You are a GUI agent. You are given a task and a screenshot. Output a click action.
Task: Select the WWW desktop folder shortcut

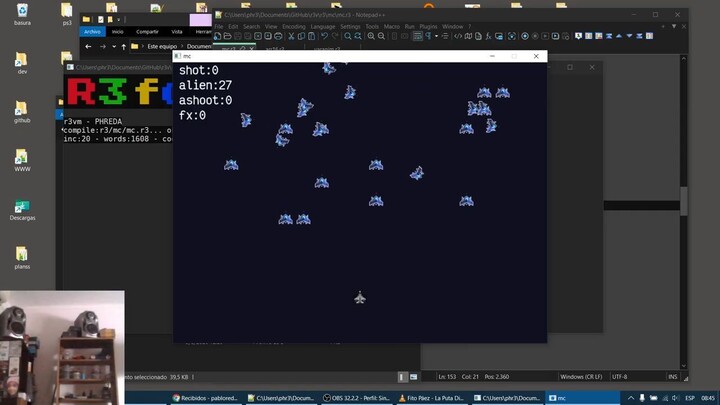point(22,161)
